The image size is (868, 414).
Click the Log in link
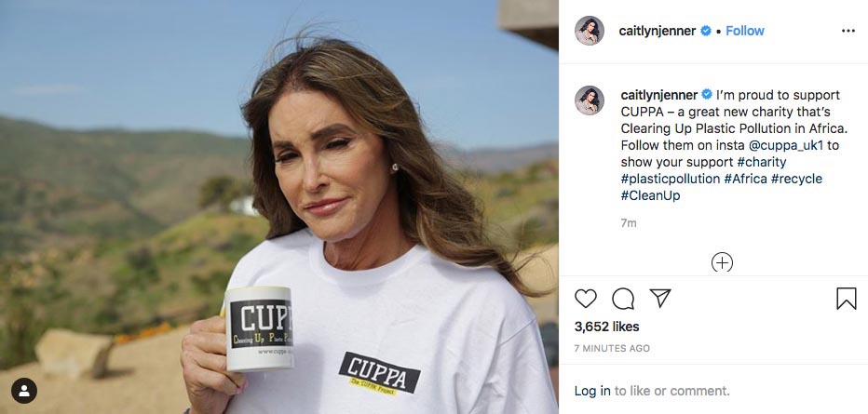[x=592, y=391]
